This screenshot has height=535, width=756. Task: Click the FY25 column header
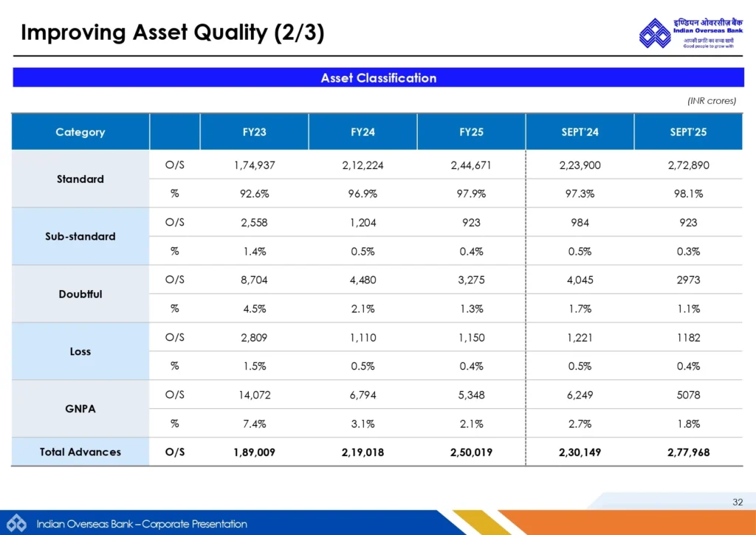tap(471, 132)
